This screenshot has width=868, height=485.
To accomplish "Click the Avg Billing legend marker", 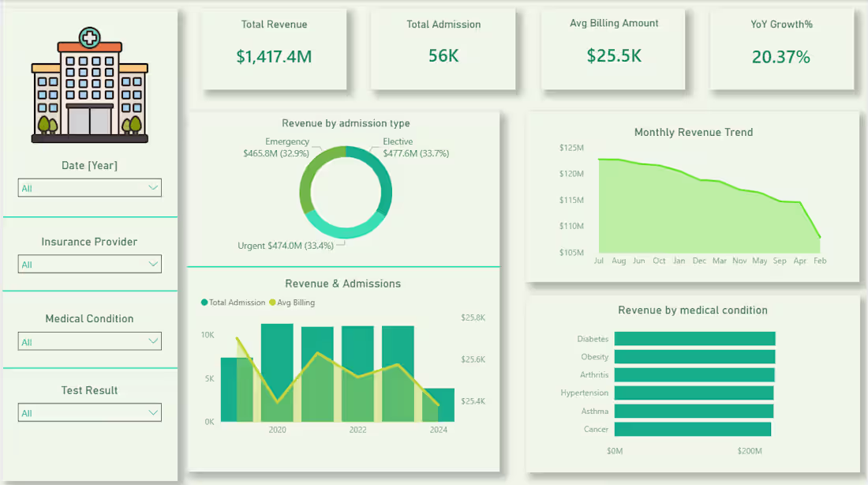I will coord(272,302).
